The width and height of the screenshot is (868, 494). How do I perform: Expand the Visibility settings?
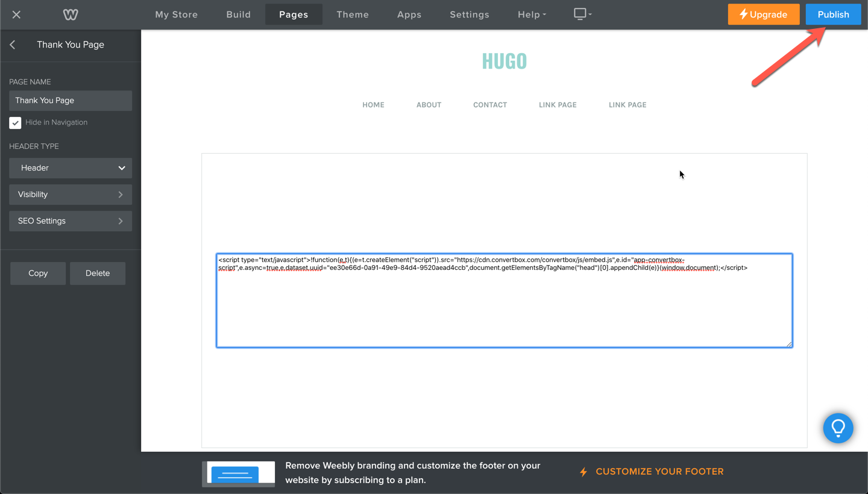pos(71,195)
